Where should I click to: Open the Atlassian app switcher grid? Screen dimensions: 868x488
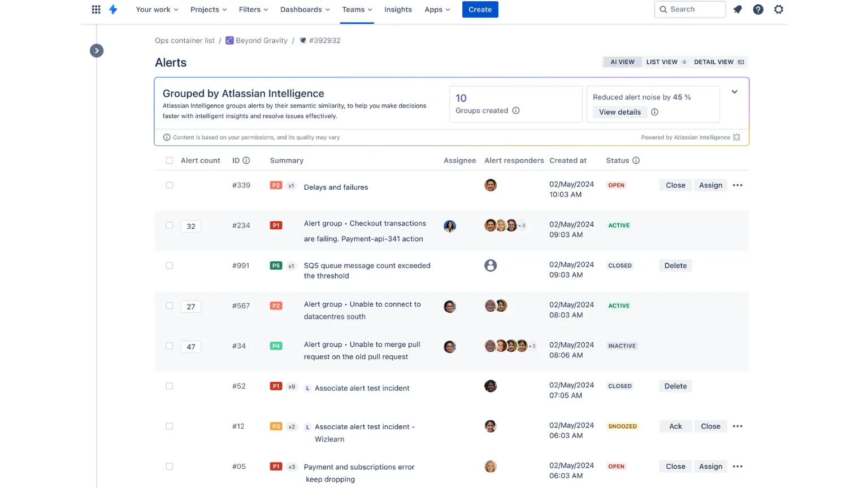tap(96, 10)
